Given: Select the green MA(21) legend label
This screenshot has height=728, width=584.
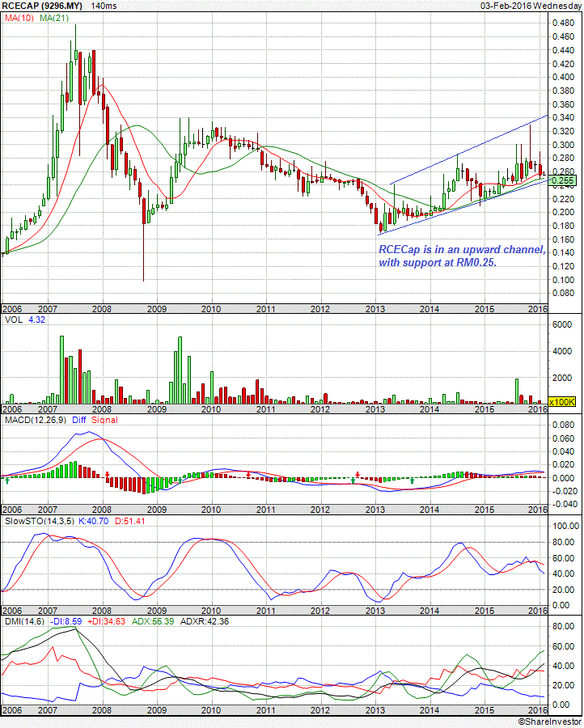Looking at the screenshot, I should click(54, 18).
